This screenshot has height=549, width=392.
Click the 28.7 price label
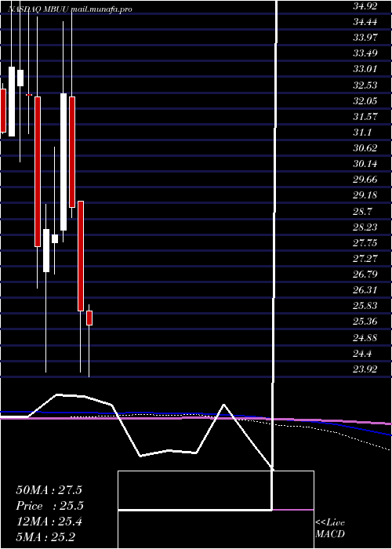point(362,212)
